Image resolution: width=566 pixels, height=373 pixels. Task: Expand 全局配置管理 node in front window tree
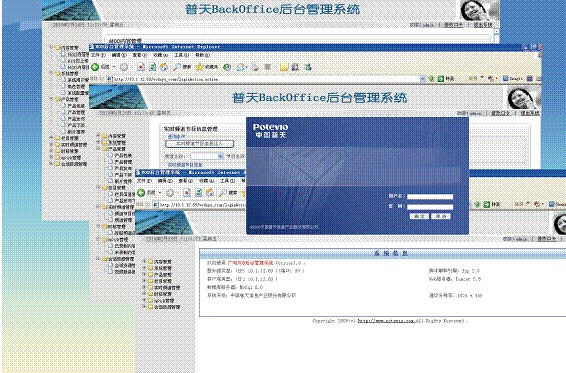144,307
